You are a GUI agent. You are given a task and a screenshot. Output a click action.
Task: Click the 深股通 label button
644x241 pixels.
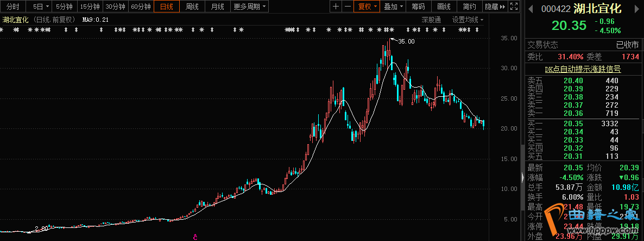click(x=431, y=20)
